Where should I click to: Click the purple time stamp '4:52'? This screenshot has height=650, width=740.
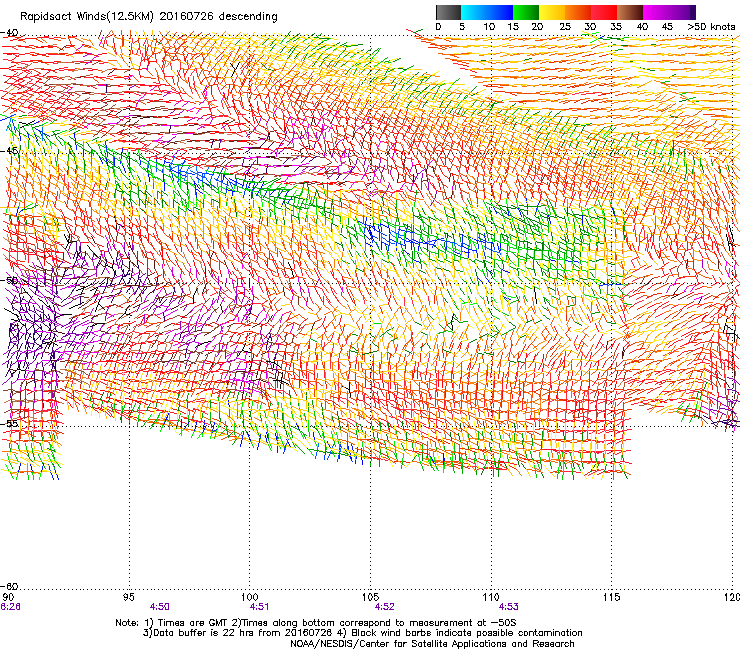click(384, 607)
